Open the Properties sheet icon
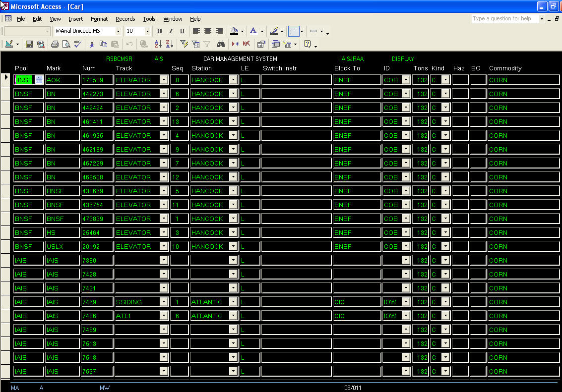Viewport: 562px width, 392px height. 261,44
